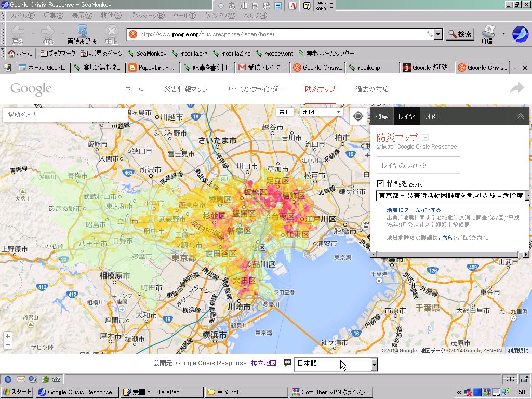Switch to the radiko.jp tab

coord(373,68)
